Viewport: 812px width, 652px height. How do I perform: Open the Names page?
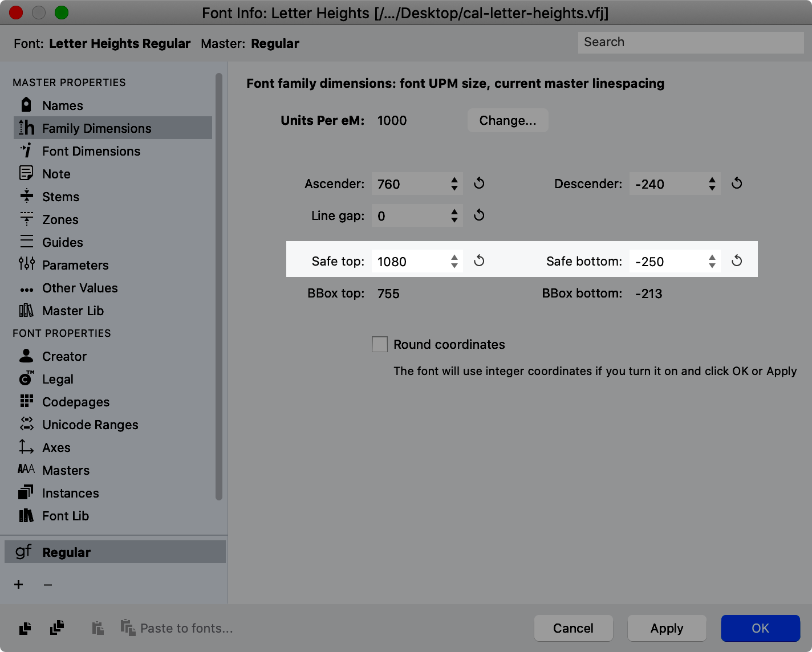pos(113,105)
